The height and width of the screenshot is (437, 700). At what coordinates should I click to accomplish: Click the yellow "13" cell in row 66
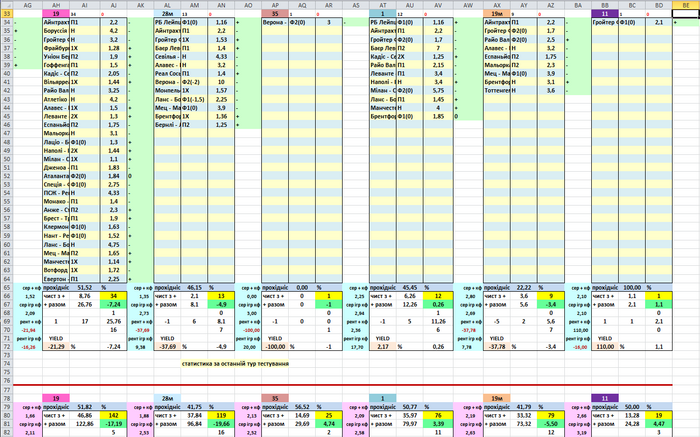[221, 296]
